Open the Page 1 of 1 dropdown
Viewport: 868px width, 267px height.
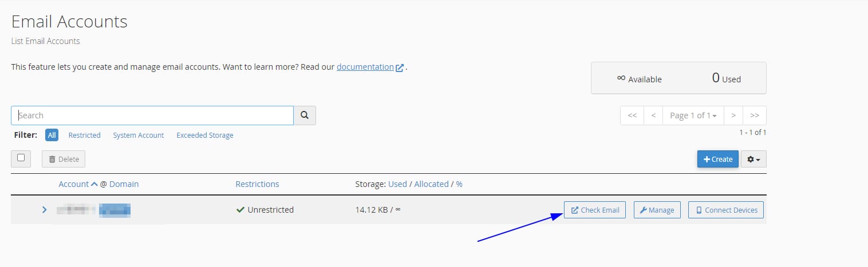click(x=693, y=115)
